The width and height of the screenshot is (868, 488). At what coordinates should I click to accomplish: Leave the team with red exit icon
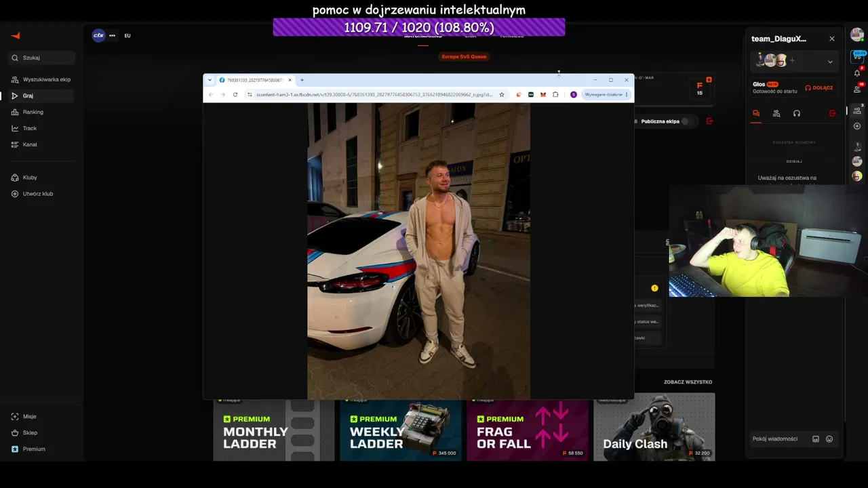pos(833,113)
